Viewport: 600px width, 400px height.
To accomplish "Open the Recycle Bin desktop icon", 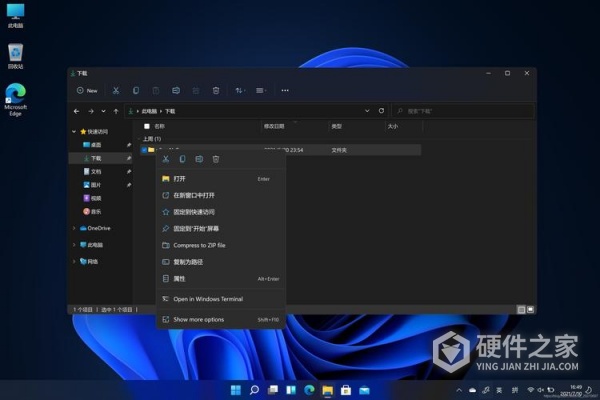I will coord(15,52).
